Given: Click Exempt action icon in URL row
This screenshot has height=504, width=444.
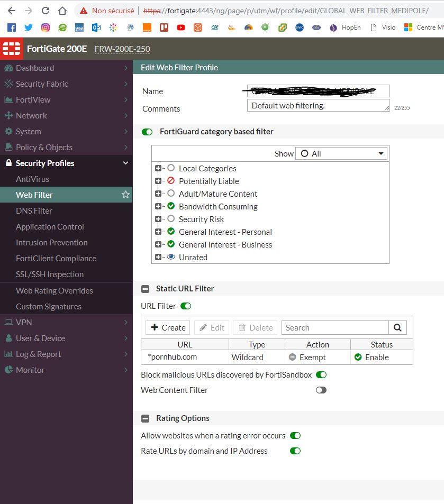Looking at the screenshot, I should (292, 357).
